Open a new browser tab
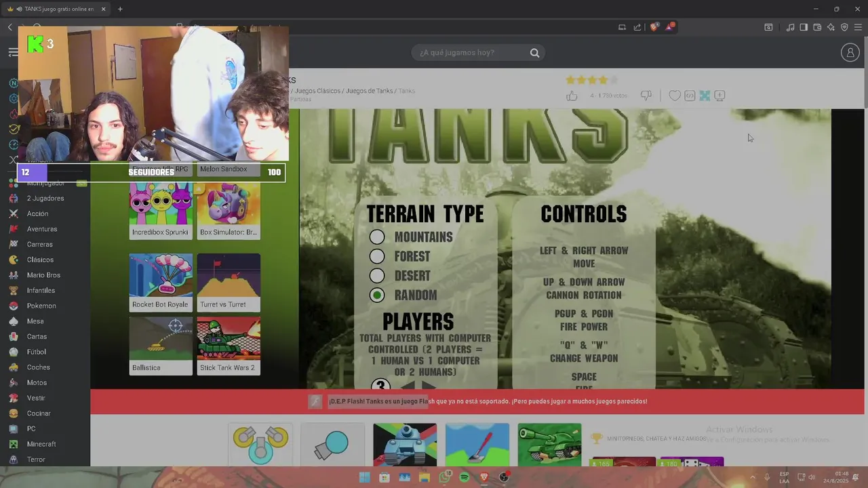Screen dimensions: 868x488 120,9
